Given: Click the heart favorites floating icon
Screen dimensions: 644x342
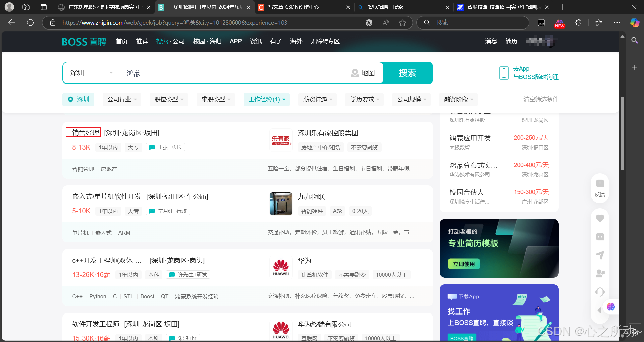Looking at the screenshot, I should [600, 218].
